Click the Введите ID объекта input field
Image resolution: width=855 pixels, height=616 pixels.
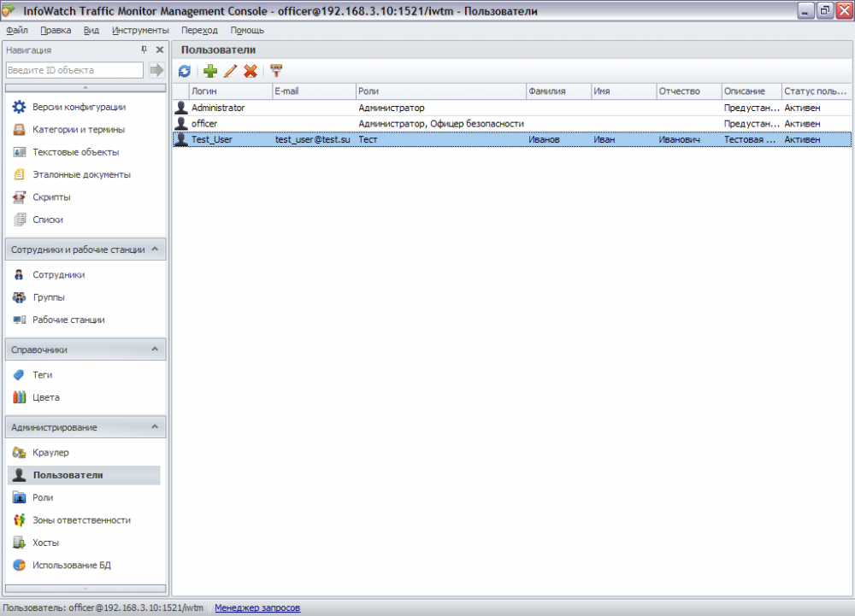point(74,70)
